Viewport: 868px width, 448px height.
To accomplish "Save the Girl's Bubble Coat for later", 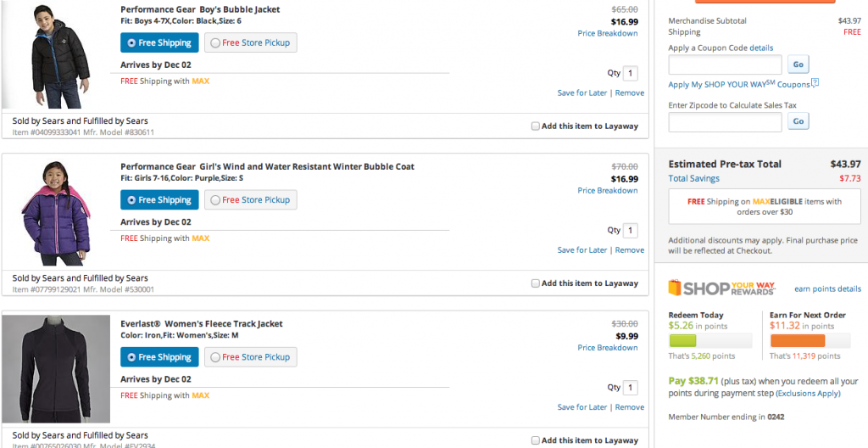I will 582,250.
